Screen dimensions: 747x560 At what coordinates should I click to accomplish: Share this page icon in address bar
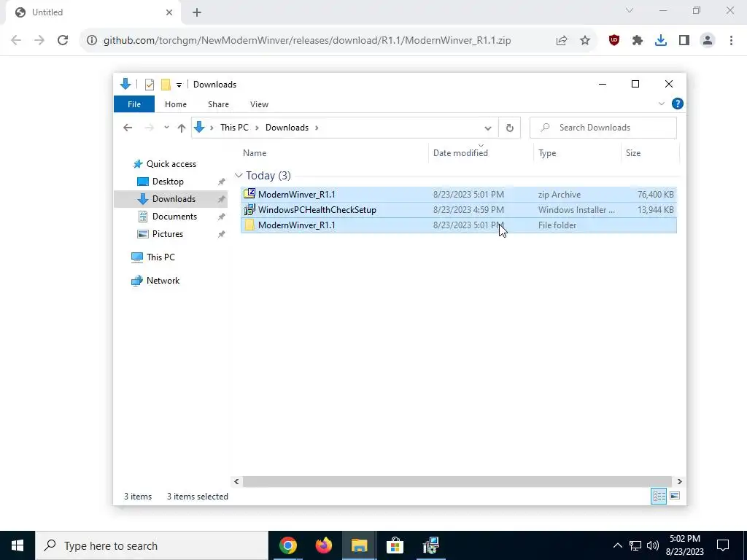pyautogui.click(x=562, y=41)
